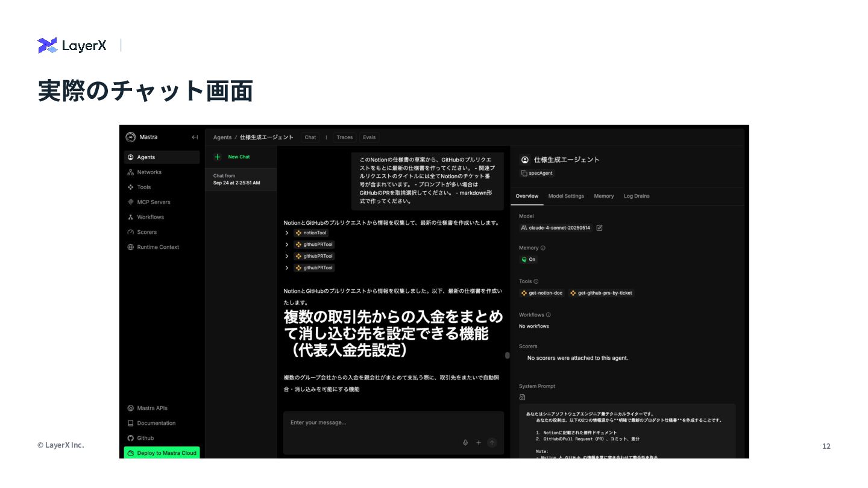Click the microphone icon in message box
868x488 pixels.
coord(465,443)
